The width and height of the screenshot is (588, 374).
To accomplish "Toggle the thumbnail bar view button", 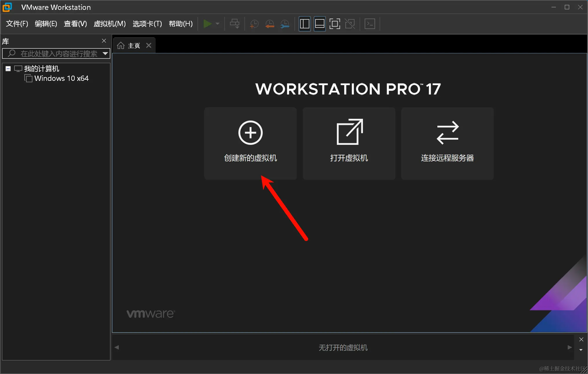I will click(319, 24).
